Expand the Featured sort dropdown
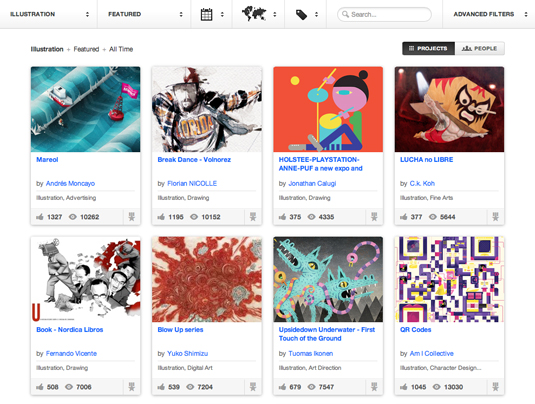This screenshot has width=535, height=404. 144,14
